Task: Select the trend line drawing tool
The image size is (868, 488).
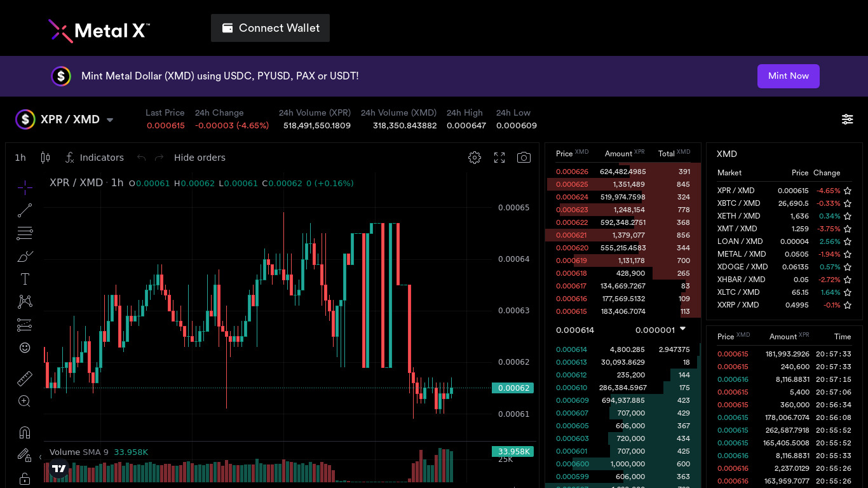Action: click(25, 210)
